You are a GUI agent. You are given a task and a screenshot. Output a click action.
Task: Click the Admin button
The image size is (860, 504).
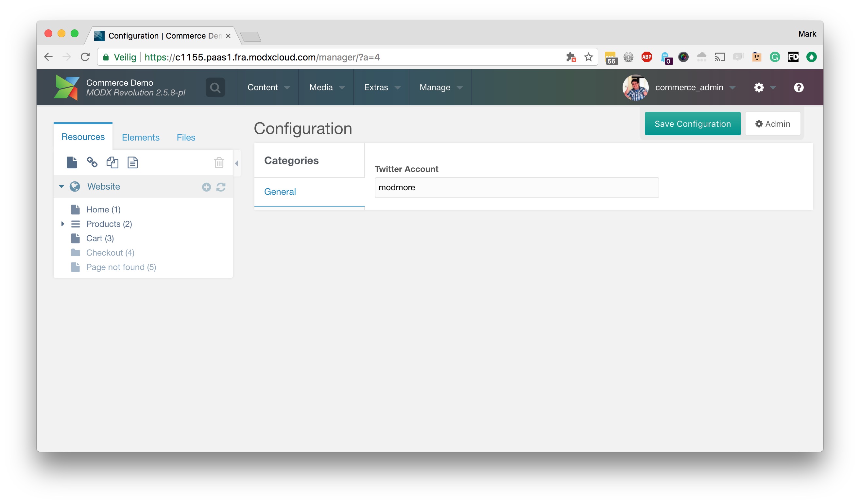[773, 124]
